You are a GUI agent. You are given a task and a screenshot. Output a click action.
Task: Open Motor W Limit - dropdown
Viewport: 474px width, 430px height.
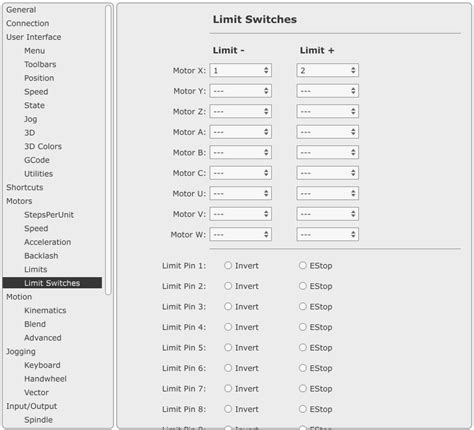pyautogui.click(x=240, y=234)
